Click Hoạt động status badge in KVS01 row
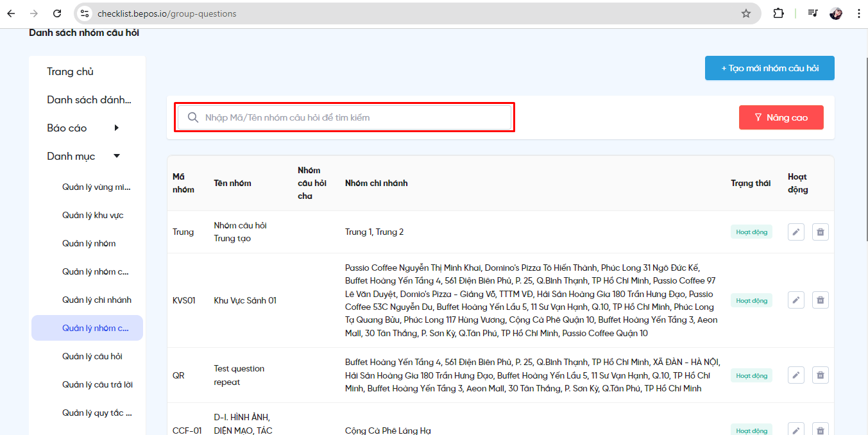 [x=751, y=300]
